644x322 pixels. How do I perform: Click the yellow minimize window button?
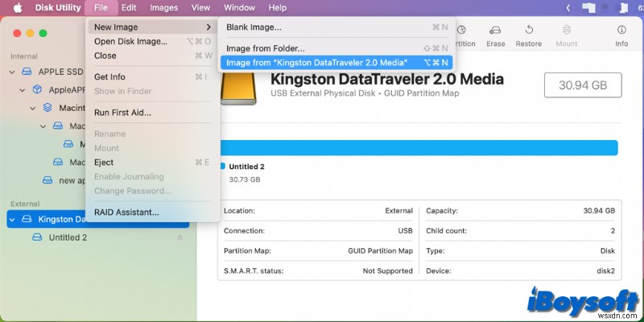click(30, 33)
